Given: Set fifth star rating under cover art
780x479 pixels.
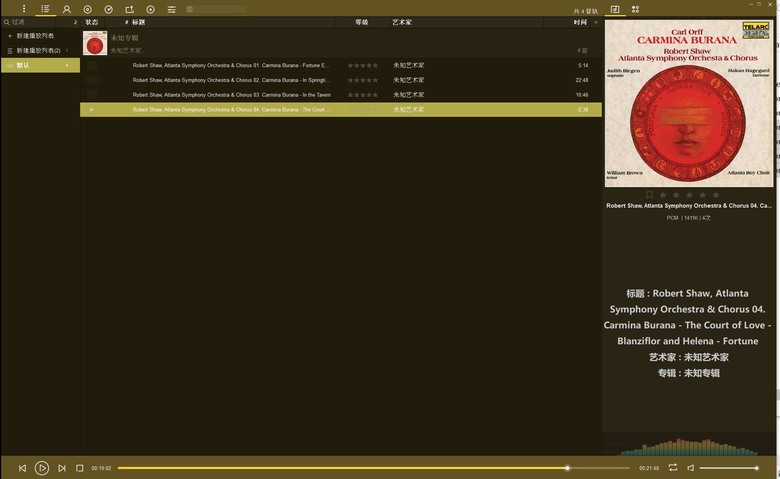Looking at the screenshot, I should click(x=716, y=195).
